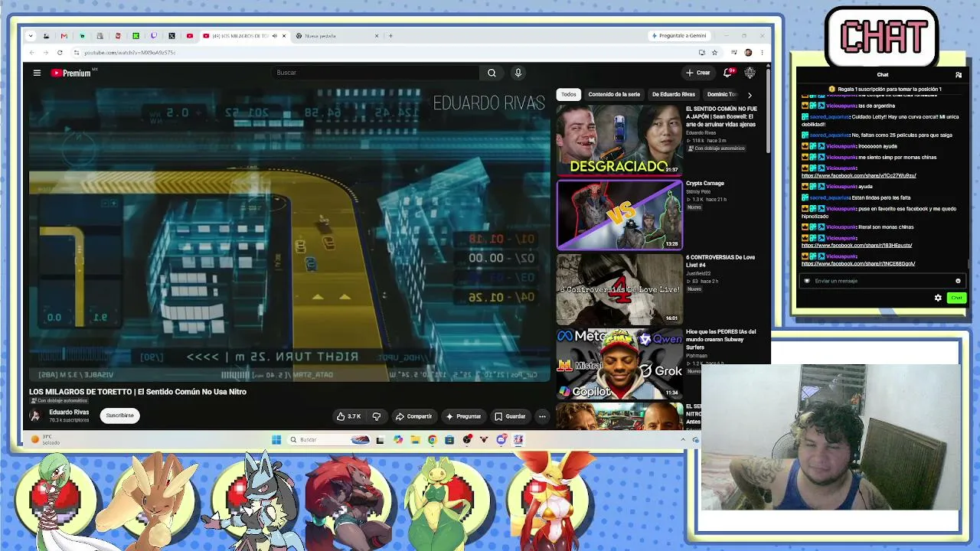This screenshot has height=551, width=980.
Task: Save video with the Guardar button
Action: pyautogui.click(x=510, y=416)
